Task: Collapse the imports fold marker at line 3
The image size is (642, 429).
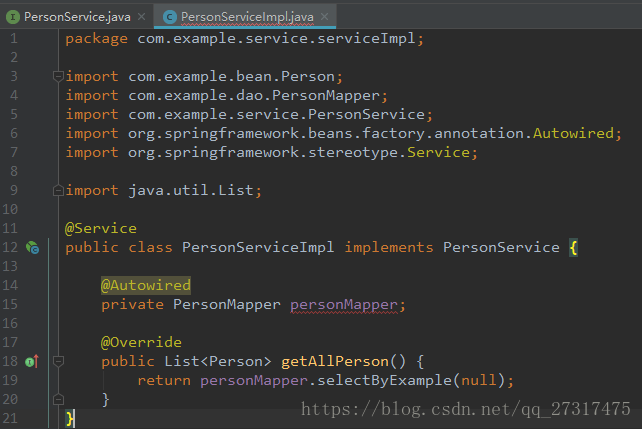Action: click(58, 76)
